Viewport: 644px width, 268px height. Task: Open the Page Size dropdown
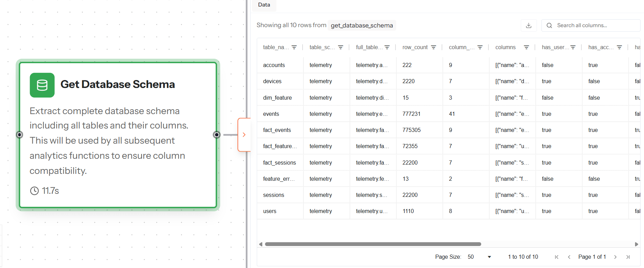479,257
